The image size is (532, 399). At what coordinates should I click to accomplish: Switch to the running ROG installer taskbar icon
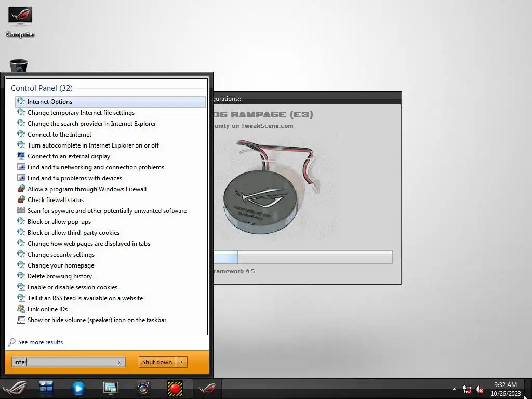click(x=207, y=388)
